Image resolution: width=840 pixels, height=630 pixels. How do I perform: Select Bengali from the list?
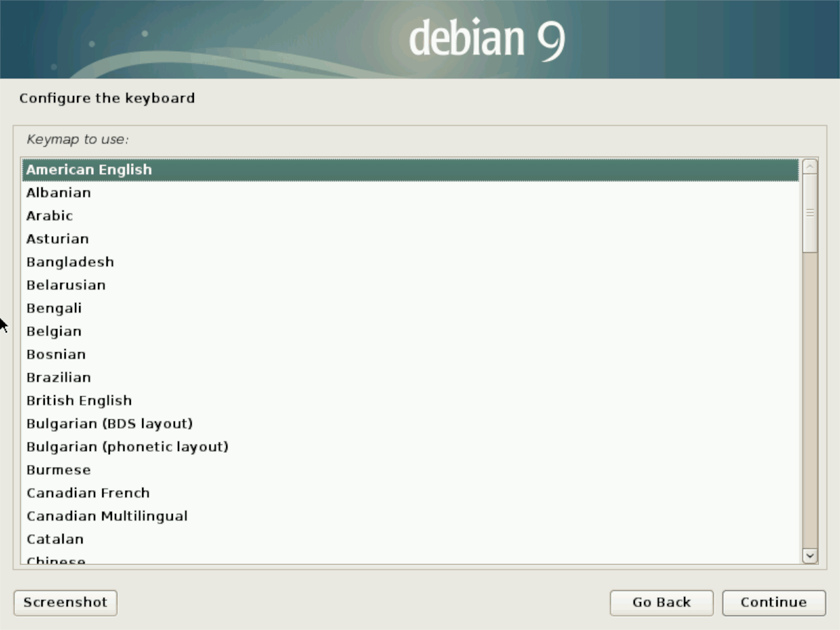[x=54, y=308]
